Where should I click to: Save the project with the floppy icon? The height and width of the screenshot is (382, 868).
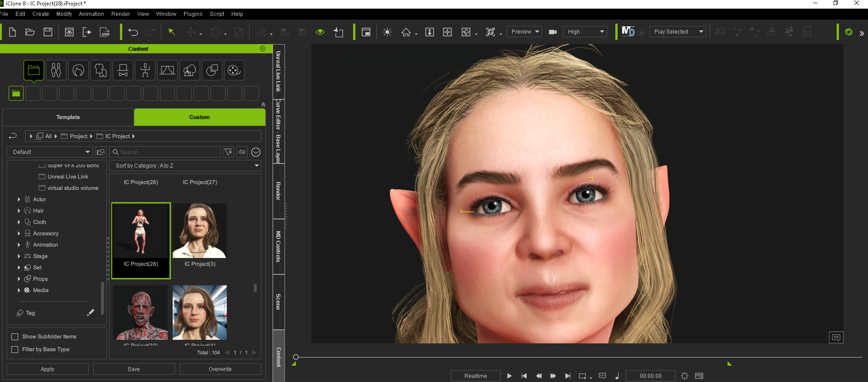click(x=48, y=32)
